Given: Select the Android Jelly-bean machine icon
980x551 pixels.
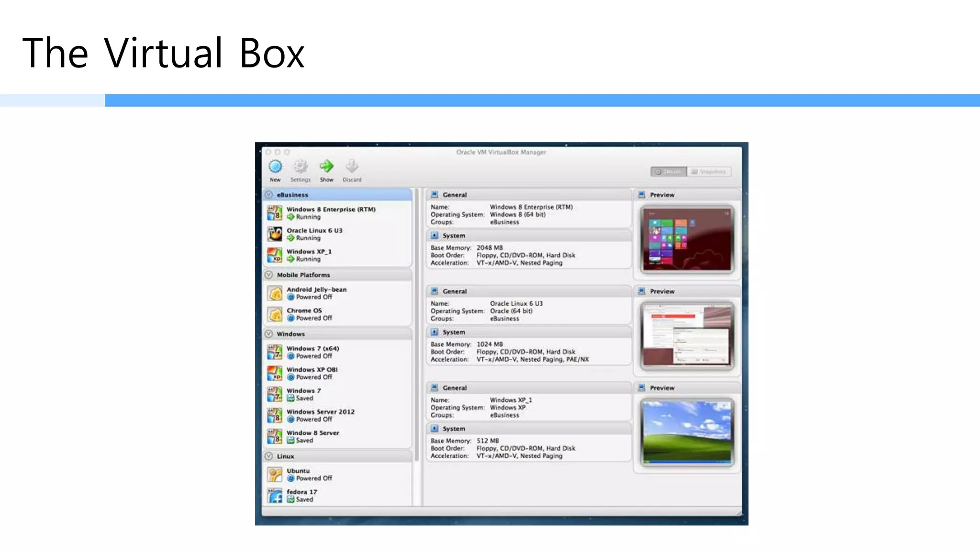Looking at the screenshot, I should tap(275, 293).
